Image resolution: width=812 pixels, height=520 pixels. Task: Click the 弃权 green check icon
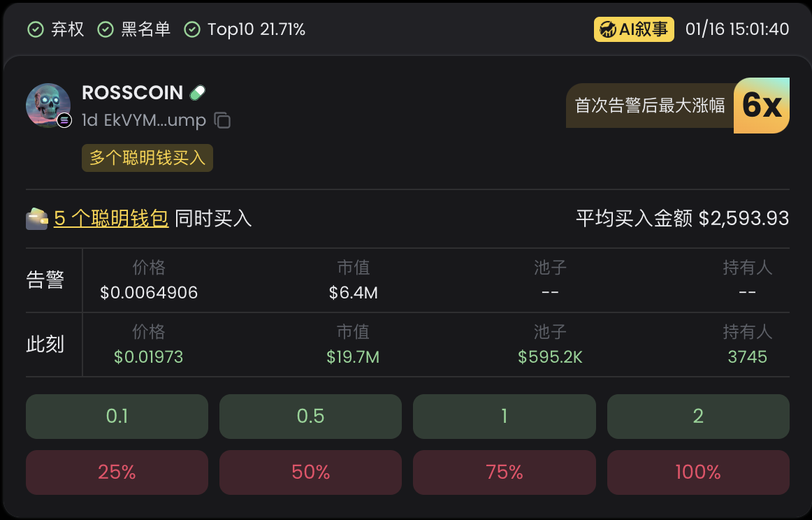[35, 29]
